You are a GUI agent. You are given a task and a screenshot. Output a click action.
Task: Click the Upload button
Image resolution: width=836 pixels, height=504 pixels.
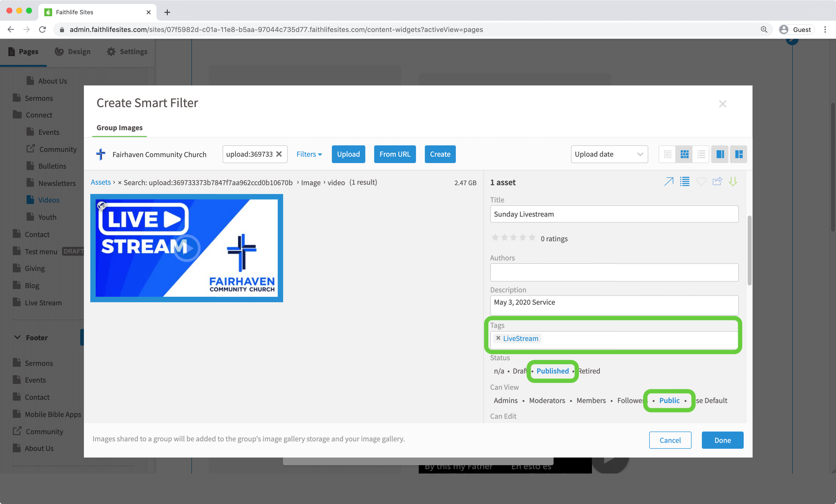point(348,154)
